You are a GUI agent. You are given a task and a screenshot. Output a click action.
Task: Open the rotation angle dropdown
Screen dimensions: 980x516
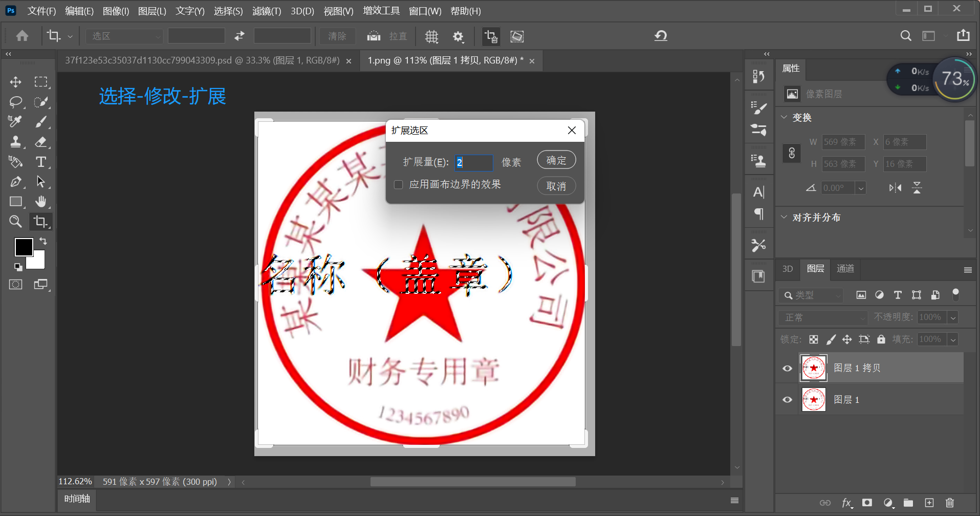(861, 188)
